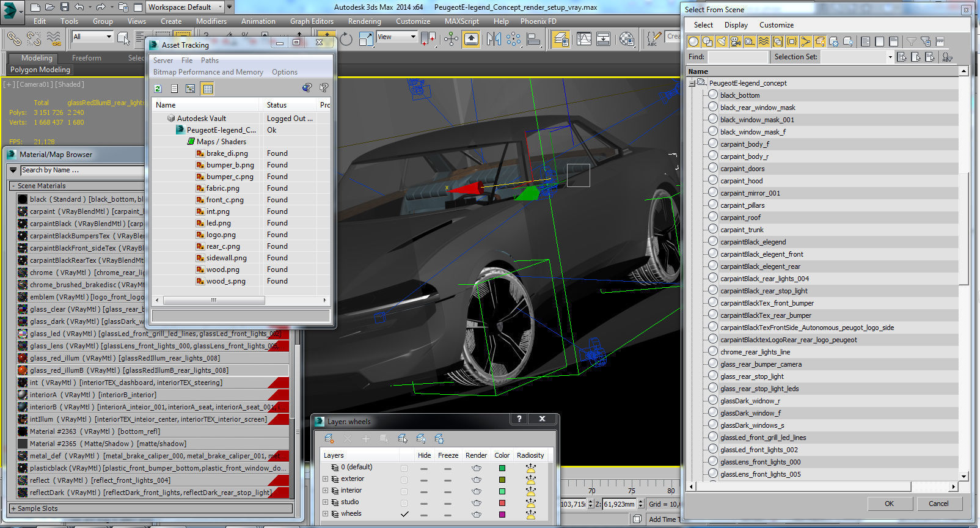Open the selection filter All dropdown
Image resolution: width=980 pixels, height=528 pixels.
[x=92, y=37]
